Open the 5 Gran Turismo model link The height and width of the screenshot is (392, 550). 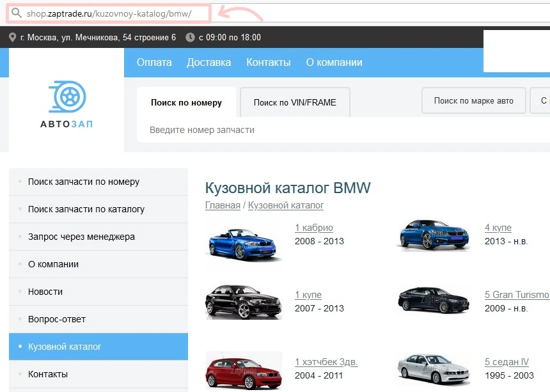click(x=517, y=295)
